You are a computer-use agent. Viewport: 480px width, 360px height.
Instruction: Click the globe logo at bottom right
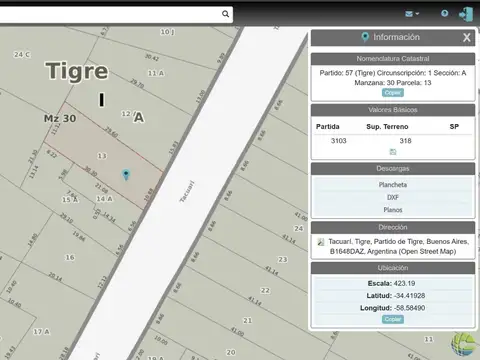pyautogui.click(x=464, y=344)
